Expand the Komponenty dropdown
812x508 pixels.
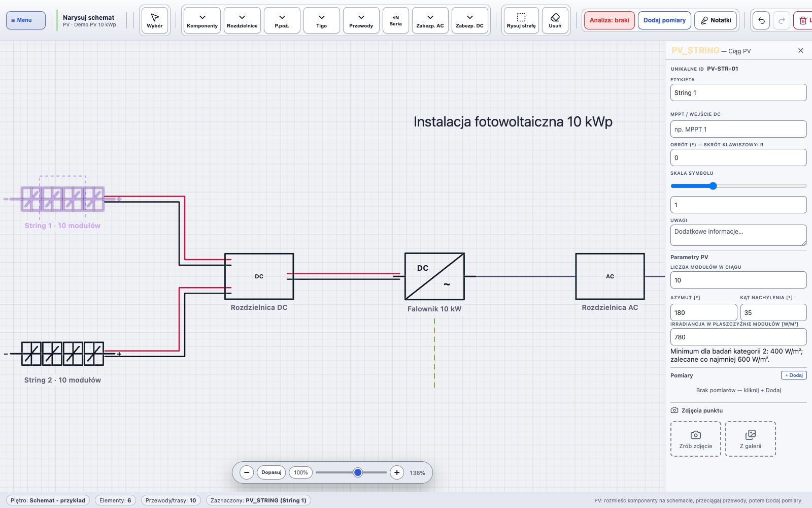click(x=202, y=20)
